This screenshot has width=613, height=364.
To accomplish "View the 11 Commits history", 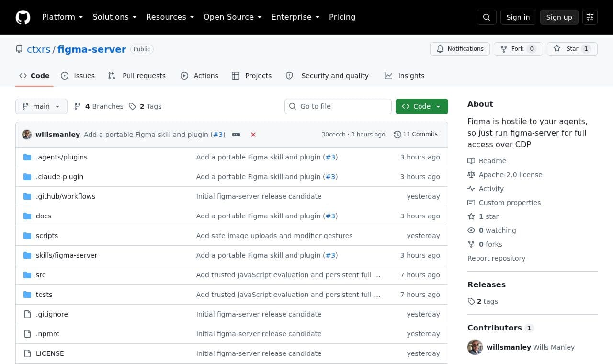I will [416, 134].
